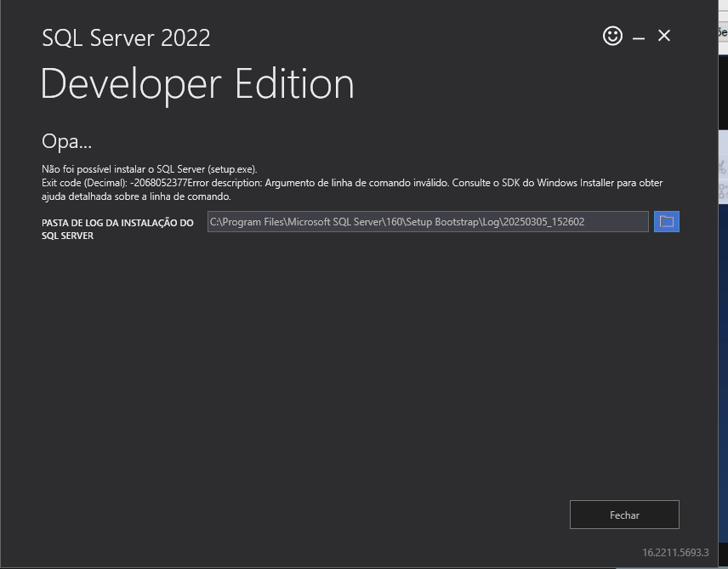Viewport: 728px width, 569px height.
Task: Open the log folder with the folder icon
Action: [666, 222]
